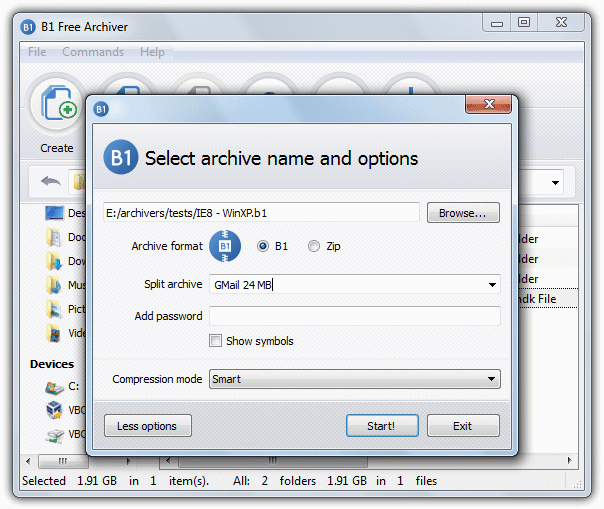Viewport: 604px width, 509px height.
Task: Click the 'dk File' row in file list
Action: (x=547, y=299)
